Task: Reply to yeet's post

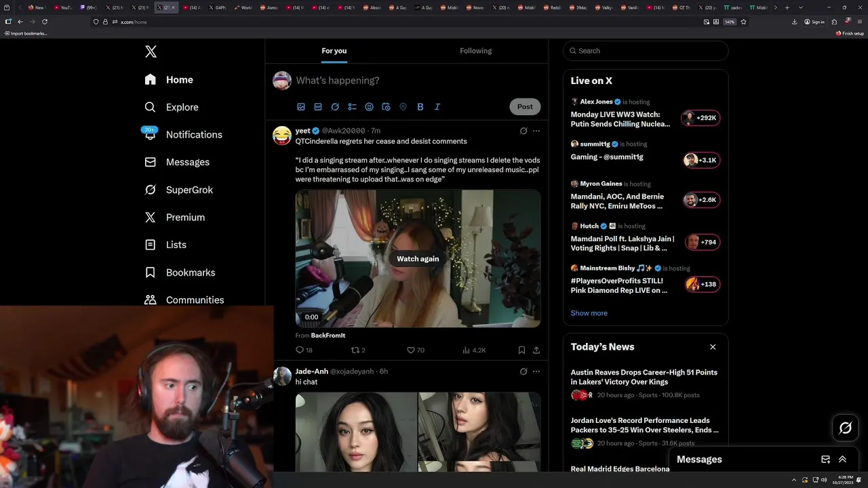Action: tap(304, 350)
